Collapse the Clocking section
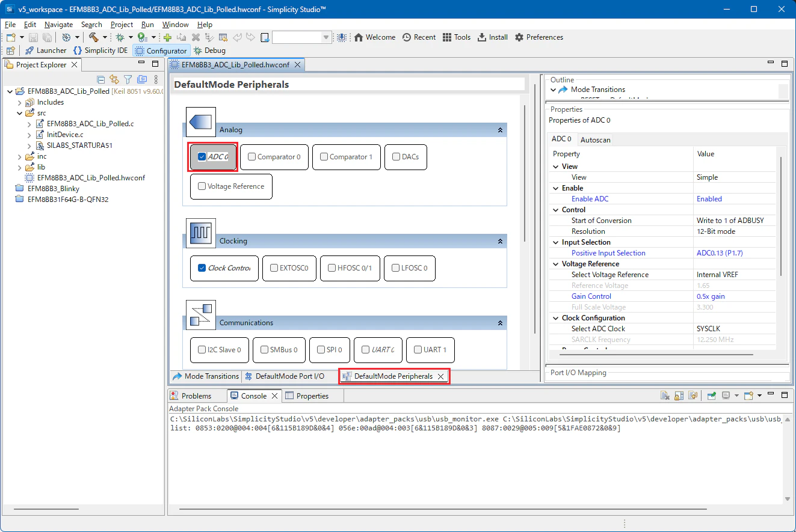The image size is (796, 532). point(500,241)
